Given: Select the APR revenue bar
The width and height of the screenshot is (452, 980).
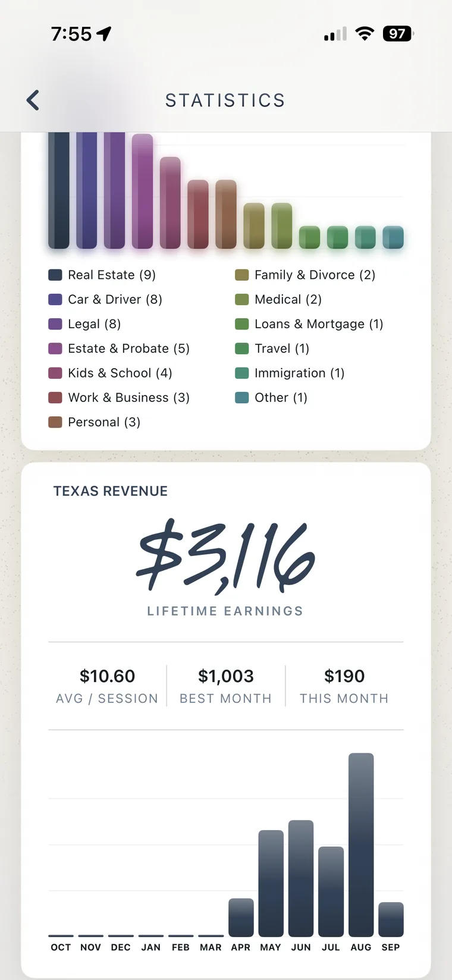Looking at the screenshot, I should 241,918.
